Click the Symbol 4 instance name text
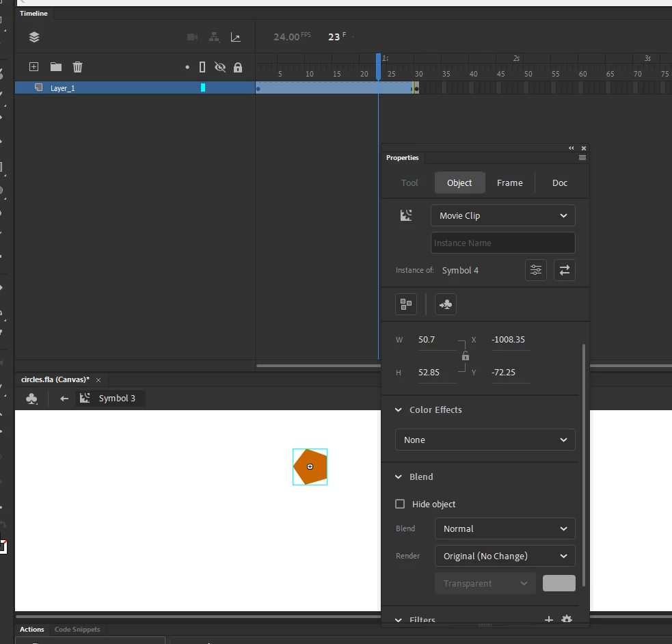Viewport: 672px width, 644px height. click(460, 270)
